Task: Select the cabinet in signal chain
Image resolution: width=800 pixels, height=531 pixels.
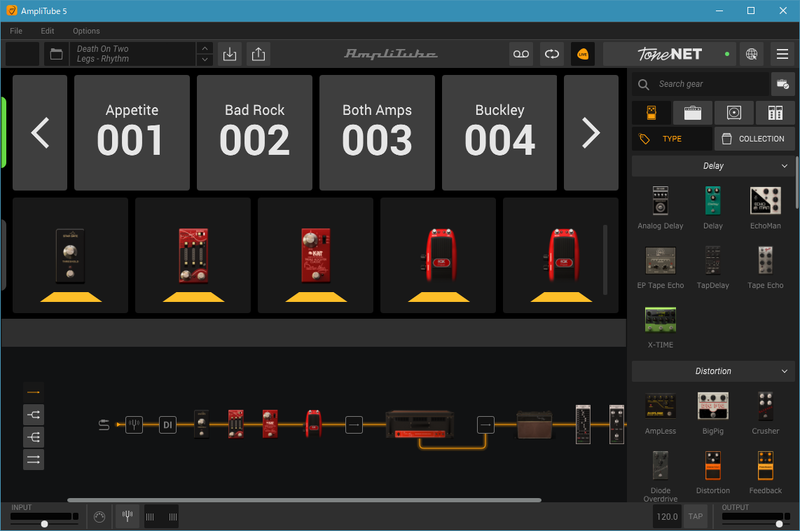Action: [534, 425]
